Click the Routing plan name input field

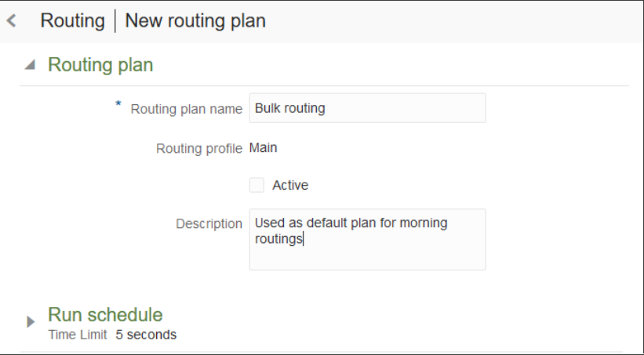(x=367, y=108)
